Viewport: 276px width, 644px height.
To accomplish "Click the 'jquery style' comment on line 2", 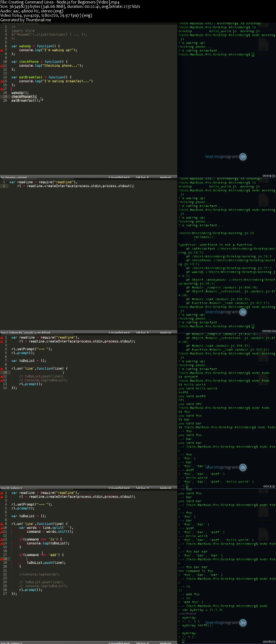I will 23,31.
